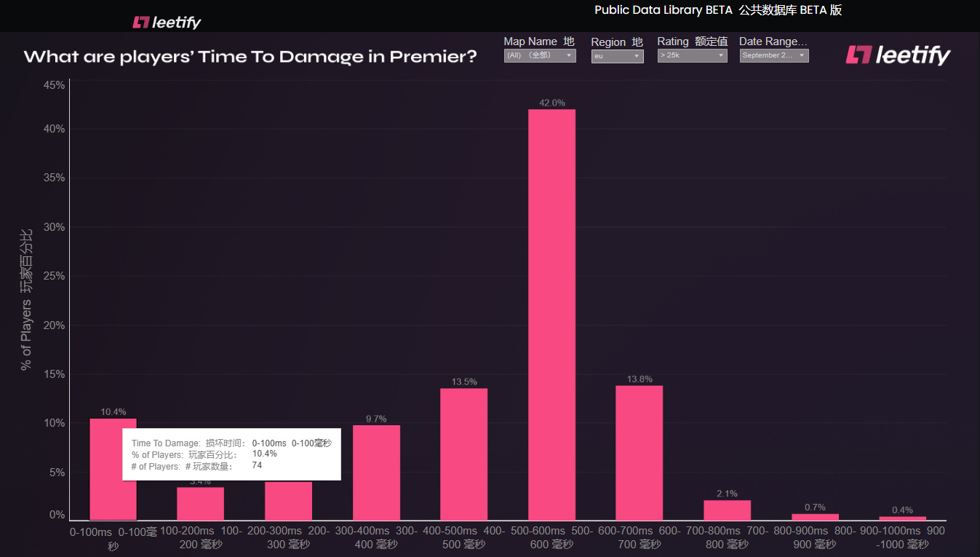Click the tooltip player count 74
The height and width of the screenshot is (557, 980).
click(x=257, y=465)
